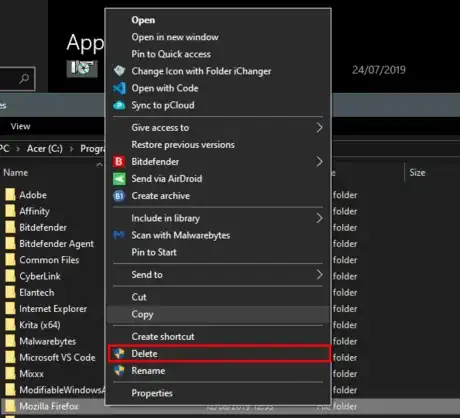Click the Folder iChanger diamond icon
Viewport: 460px width, 418px height.
pos(119,71)
